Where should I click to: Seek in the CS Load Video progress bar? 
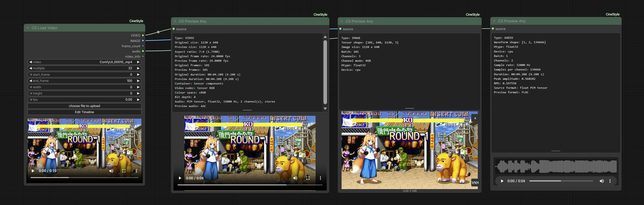pyautogui.click(x=85, y=177)
